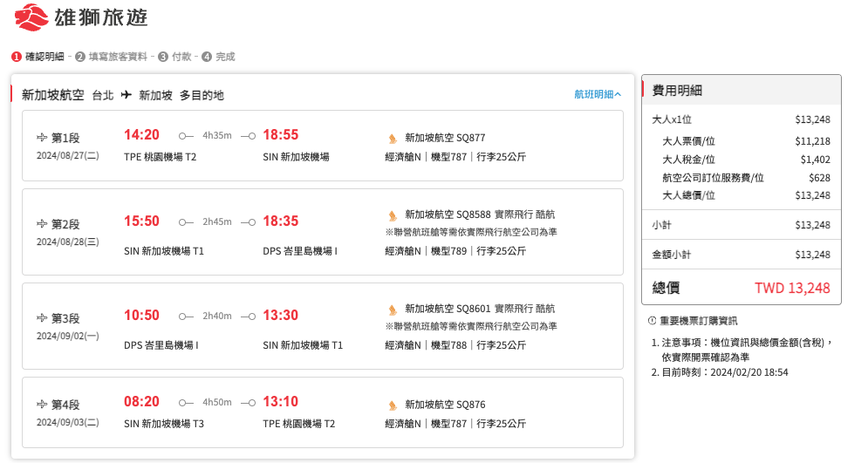Viewport: 868px width, 463px height.
Task: Click the info icon beside 重要機票訂購資訊
Action: 653,320
